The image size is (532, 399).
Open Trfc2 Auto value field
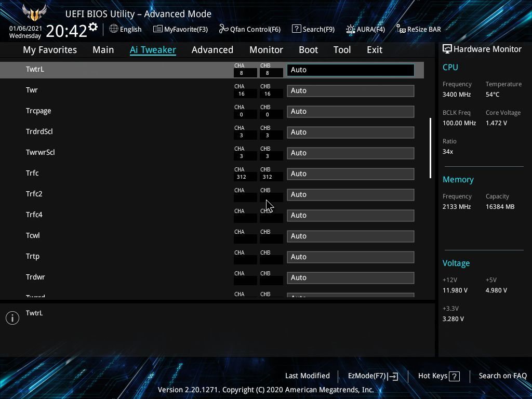pyautogui.click(x=351, y=194)
